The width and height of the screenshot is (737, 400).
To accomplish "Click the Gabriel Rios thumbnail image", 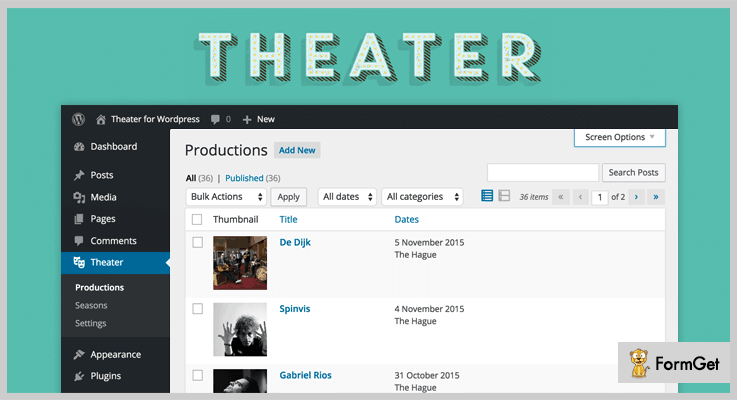I will (240, 381).
